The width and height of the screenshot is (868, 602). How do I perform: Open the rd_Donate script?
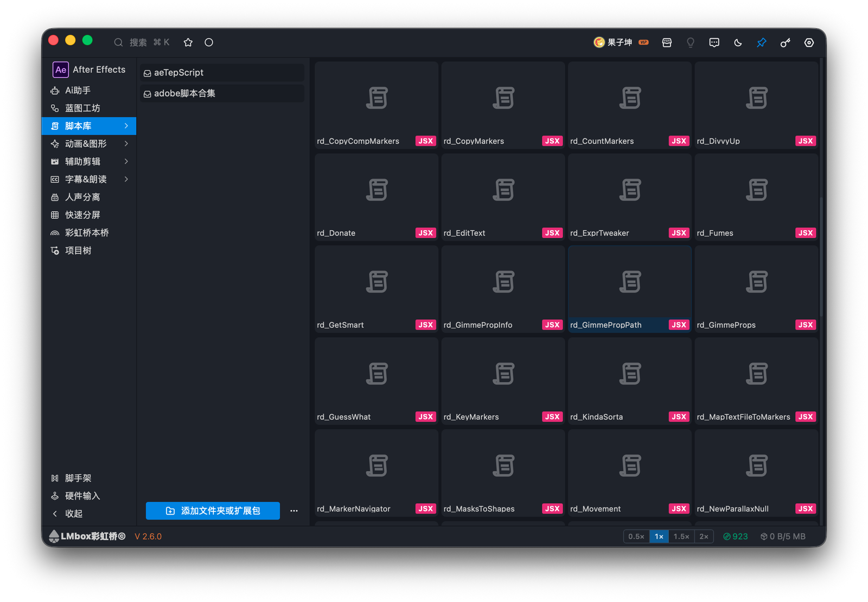pyautogui.click(x=376, y=197)
